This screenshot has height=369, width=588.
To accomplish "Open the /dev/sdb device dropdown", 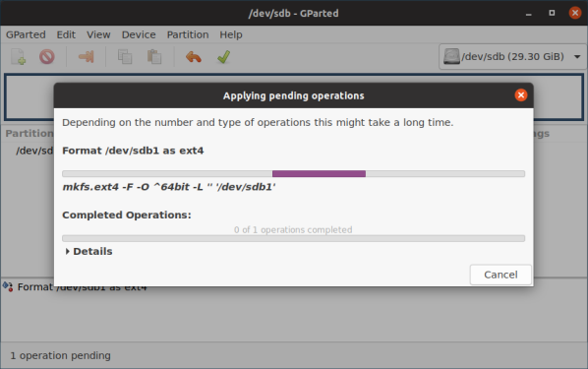I will 512,57.
